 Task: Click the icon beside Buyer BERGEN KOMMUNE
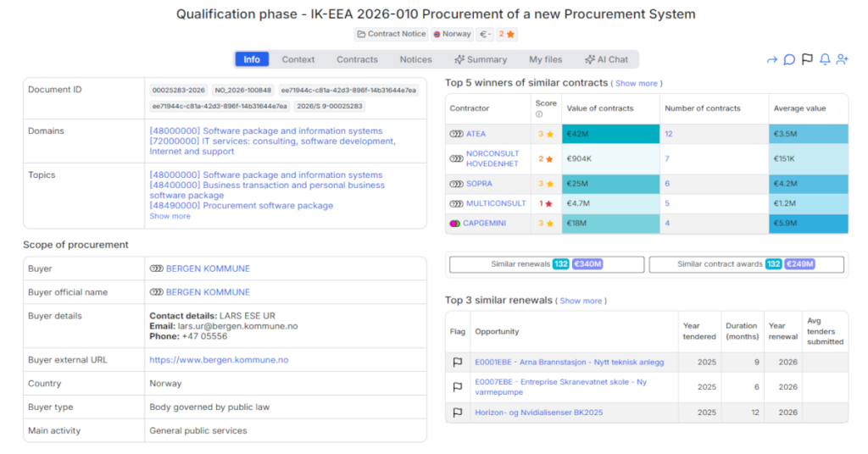pos(156,269)
